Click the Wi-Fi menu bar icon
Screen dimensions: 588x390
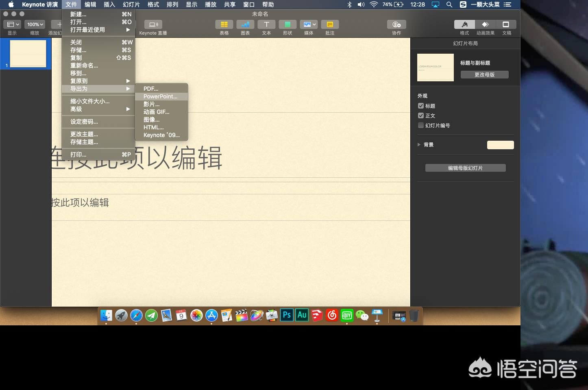[x=374, y=4]
